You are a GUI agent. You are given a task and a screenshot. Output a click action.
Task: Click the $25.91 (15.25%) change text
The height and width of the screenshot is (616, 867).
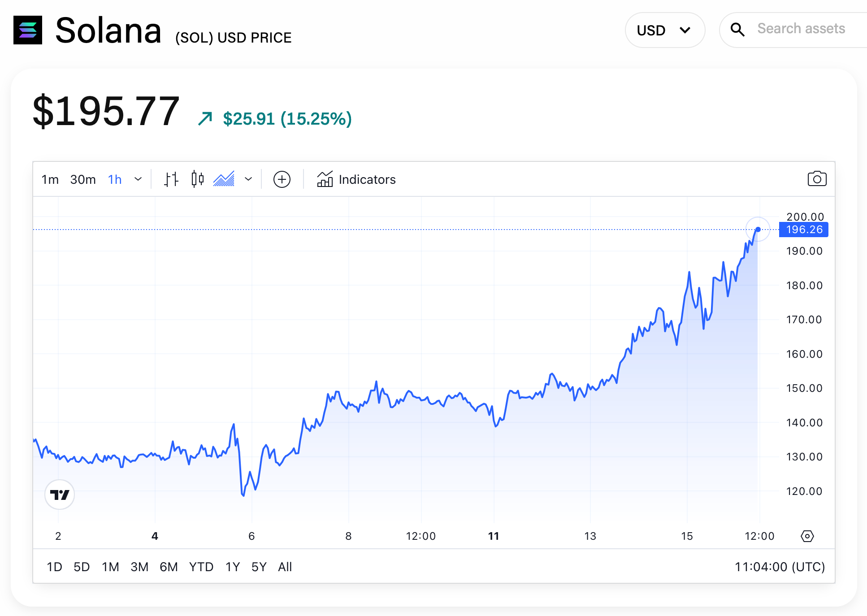click(287, 119)
